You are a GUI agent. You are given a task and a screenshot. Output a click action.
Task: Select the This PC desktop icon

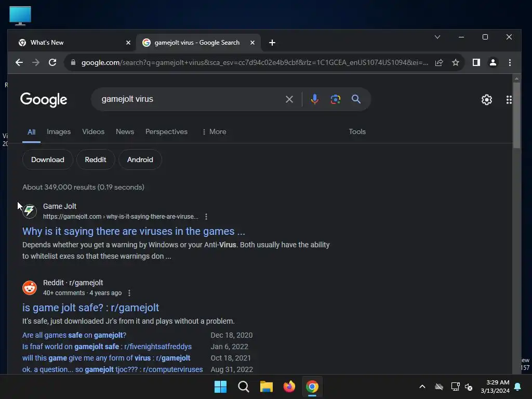click(x=20, y=16)
